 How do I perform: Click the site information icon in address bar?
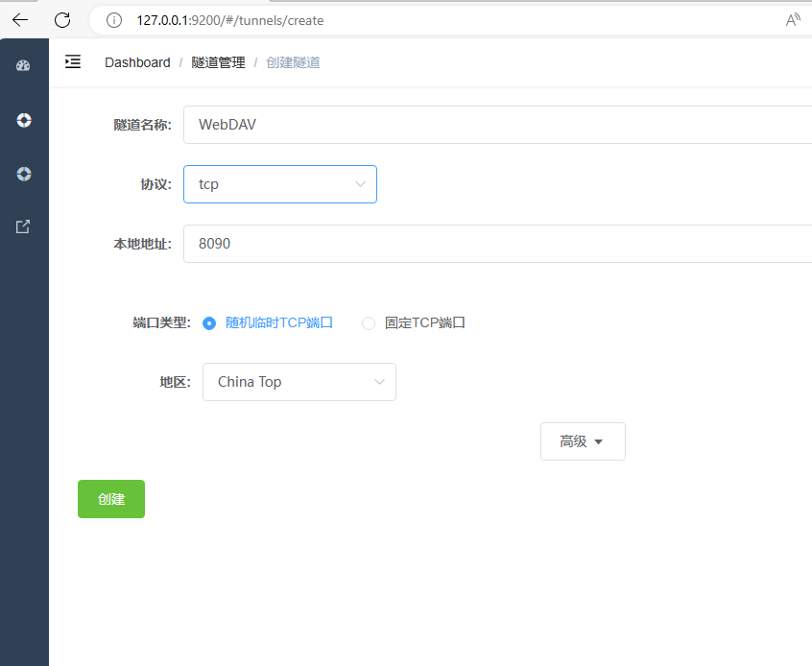tap(114, 20)
